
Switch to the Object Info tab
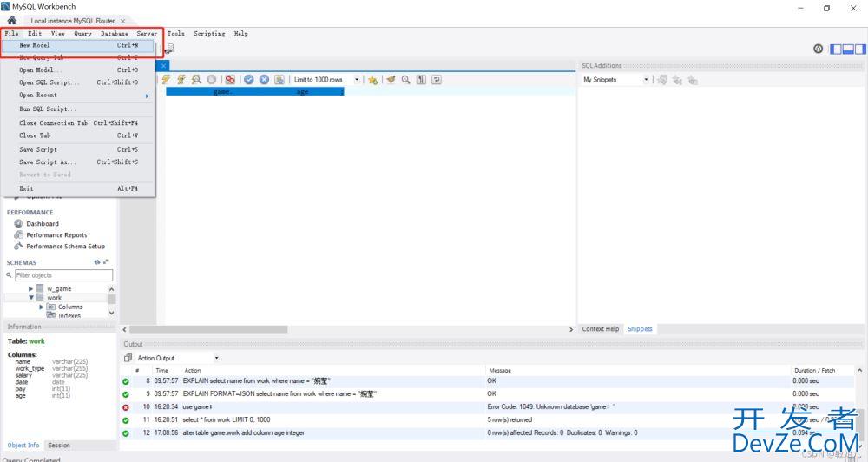[x=23, y=445]
